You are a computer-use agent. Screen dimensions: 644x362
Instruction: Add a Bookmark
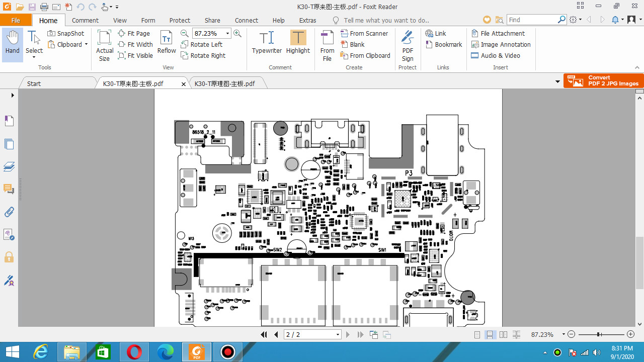444,44
